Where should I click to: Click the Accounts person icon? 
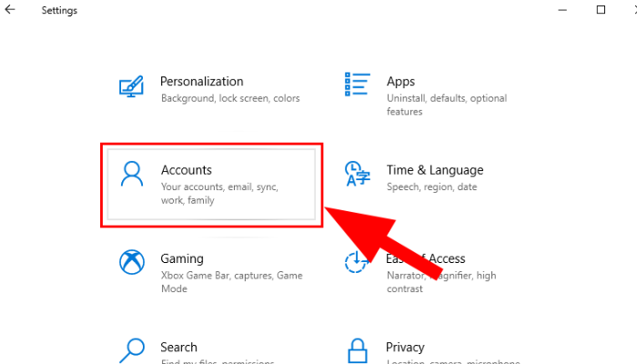[x=133, y=174]
